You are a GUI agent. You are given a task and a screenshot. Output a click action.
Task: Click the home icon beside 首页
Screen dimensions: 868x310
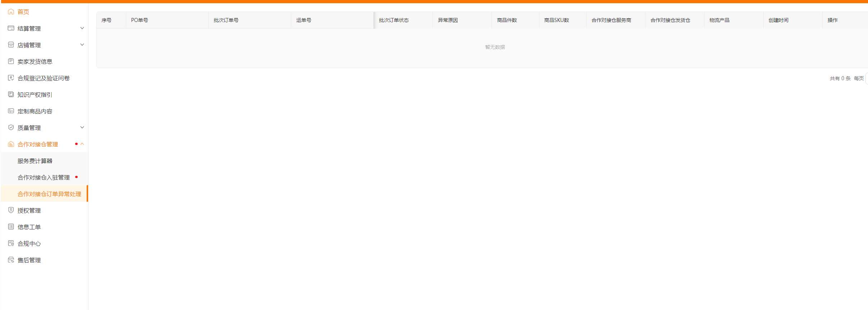point(11,12)
